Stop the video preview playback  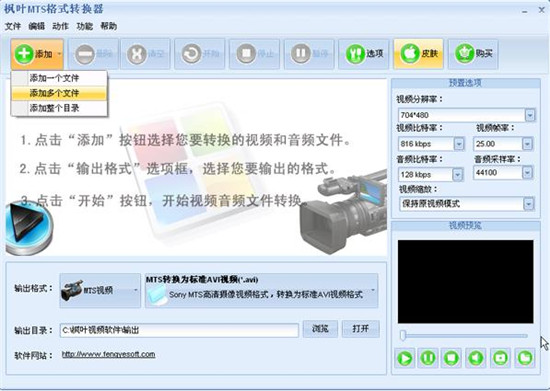point(452,358)
